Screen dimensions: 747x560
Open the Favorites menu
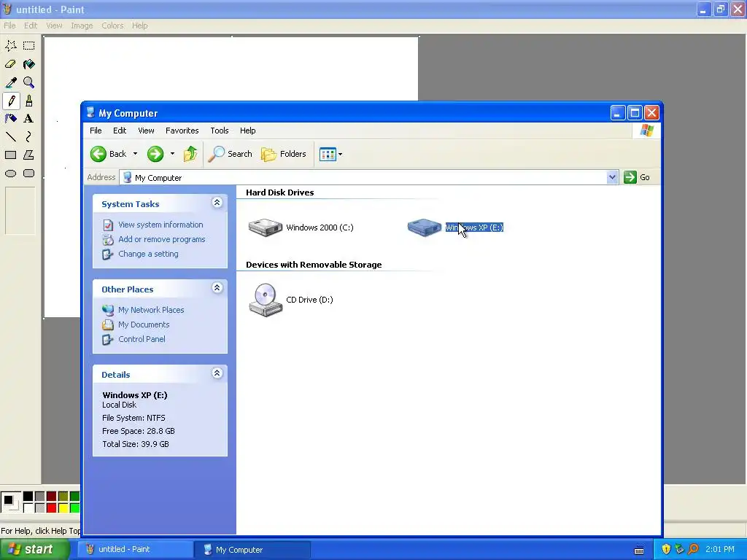[182, 131]
